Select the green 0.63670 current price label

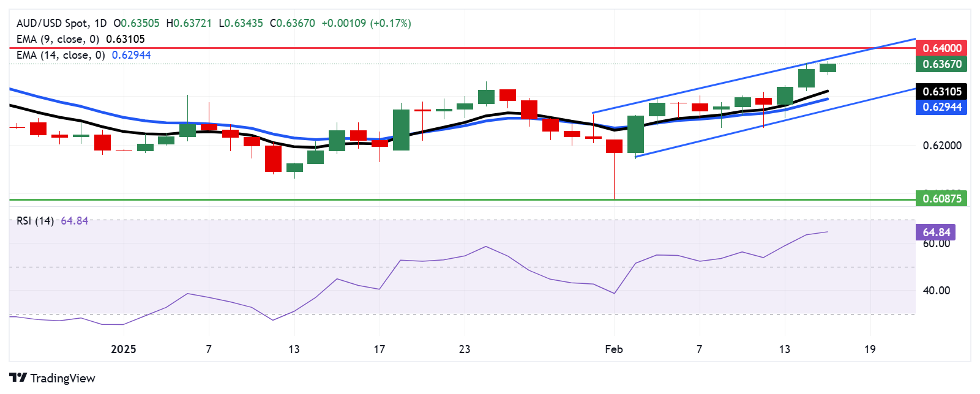(941, 64)
